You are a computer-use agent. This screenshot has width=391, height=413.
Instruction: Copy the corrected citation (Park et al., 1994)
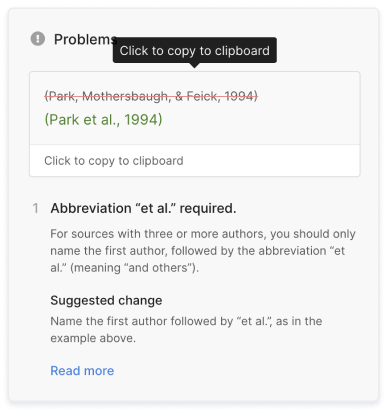click(103, 119)
